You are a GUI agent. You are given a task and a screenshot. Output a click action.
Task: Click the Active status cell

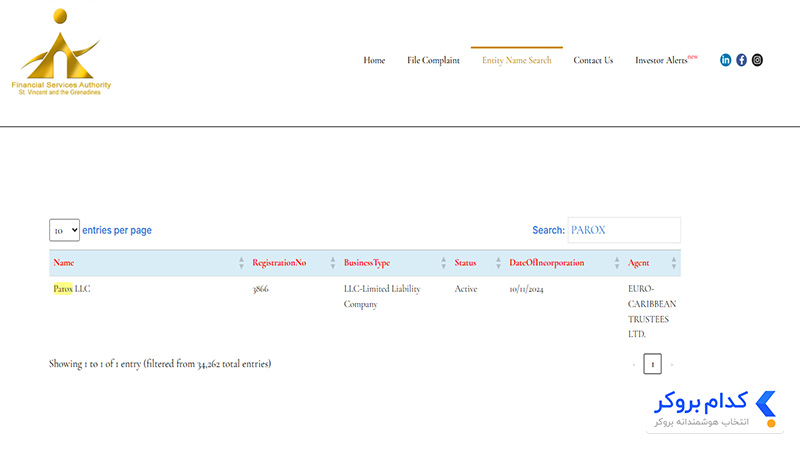coord(466,289)
